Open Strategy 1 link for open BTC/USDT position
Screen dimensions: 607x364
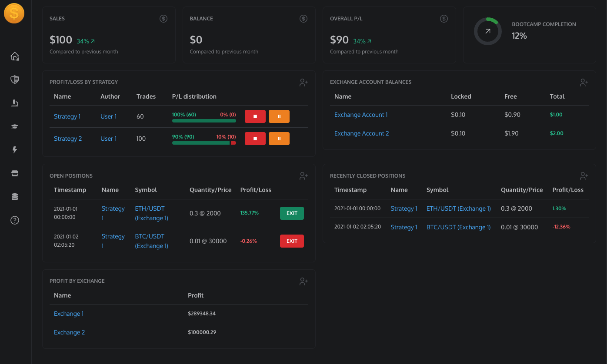113,241
